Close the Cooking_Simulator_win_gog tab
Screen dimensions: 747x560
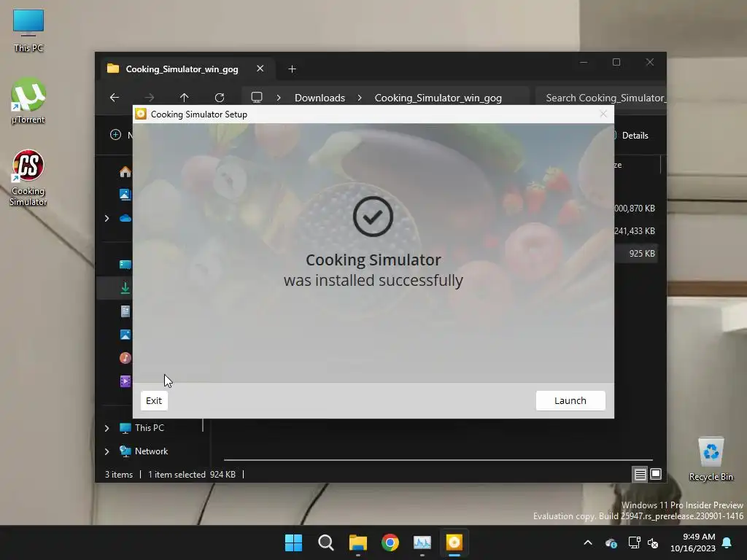click(260, 69)
